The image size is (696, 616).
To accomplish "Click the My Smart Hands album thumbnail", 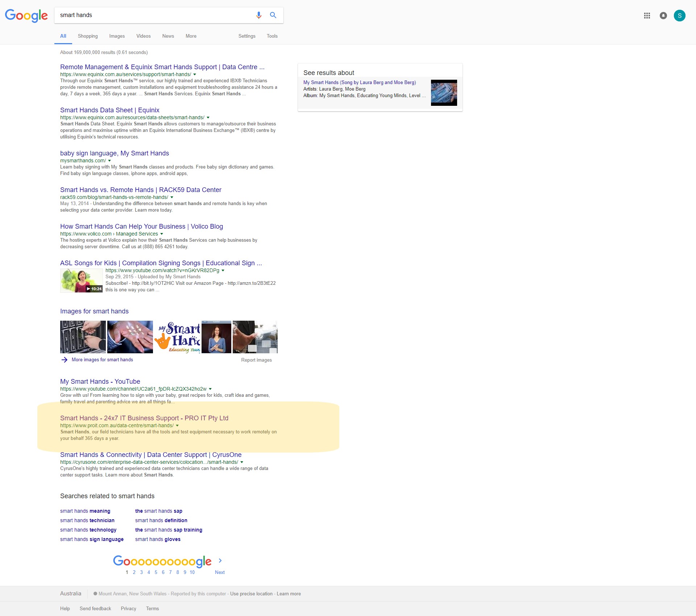I will point(444,93).
